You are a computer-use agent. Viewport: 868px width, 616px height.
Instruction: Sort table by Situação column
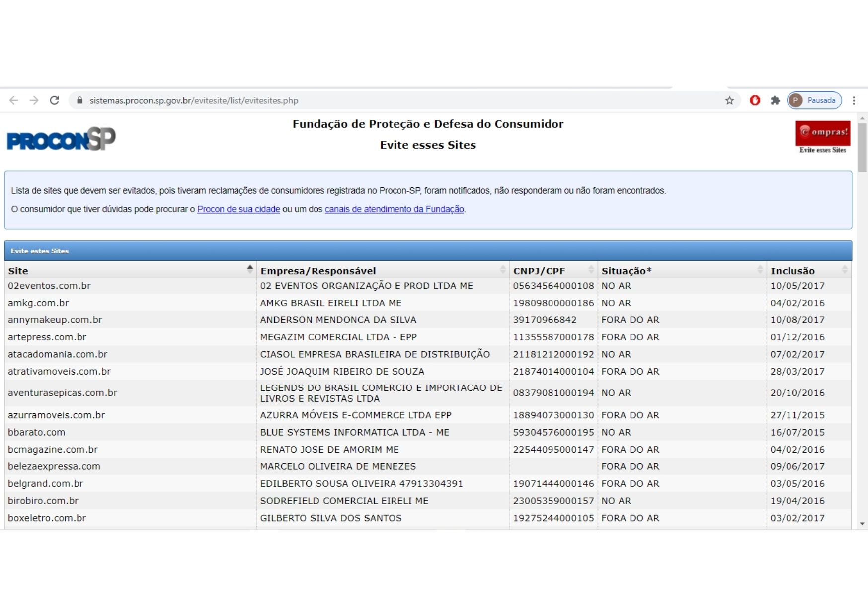pyautogui.click(x=682, y=270)
